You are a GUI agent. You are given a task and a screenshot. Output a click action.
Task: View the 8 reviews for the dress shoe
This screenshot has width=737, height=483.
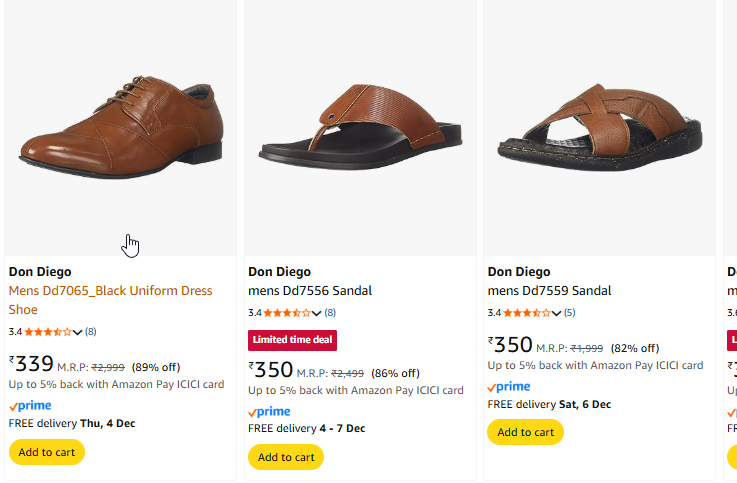point(91,332)
